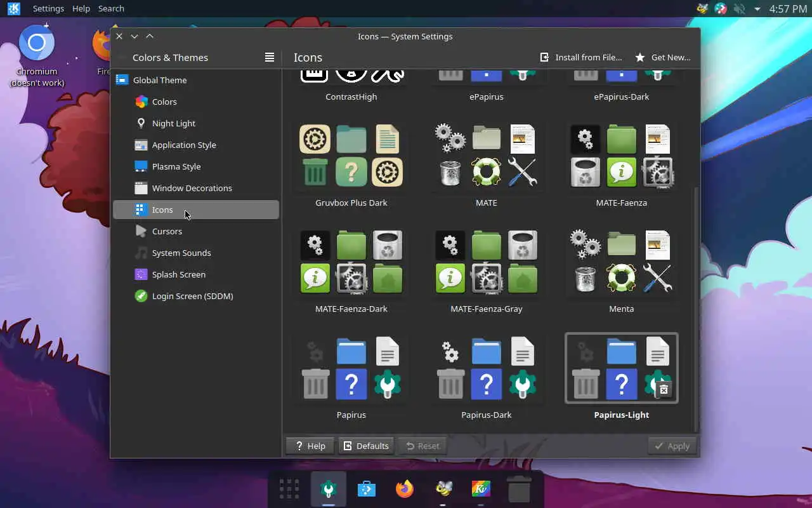Image resolution: width=812 pixels, height=508 pixels.
Task: Select the ContrastHigh icon theme
Action: pyautogui.click(x=351, y=86)
